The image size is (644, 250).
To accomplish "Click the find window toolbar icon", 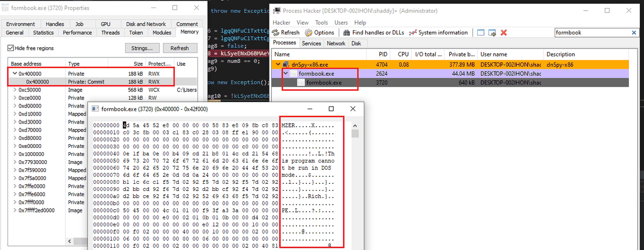I will click(480, 32).
